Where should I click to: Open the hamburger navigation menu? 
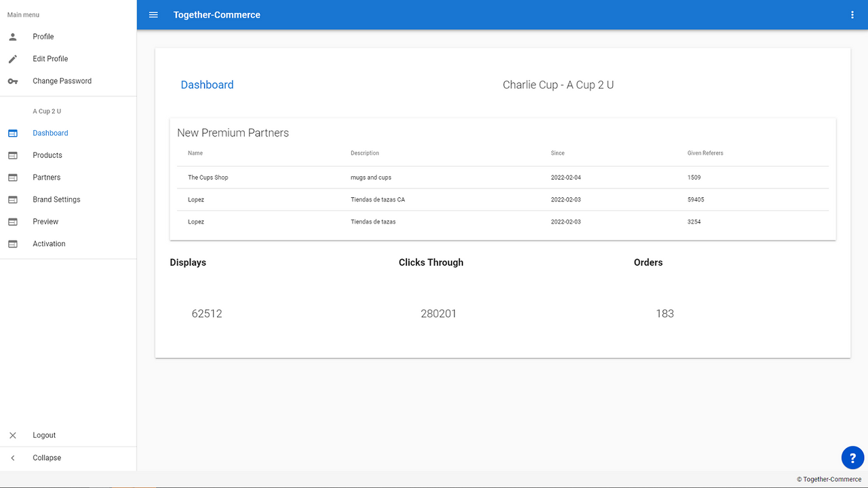(x=153, y=14)
